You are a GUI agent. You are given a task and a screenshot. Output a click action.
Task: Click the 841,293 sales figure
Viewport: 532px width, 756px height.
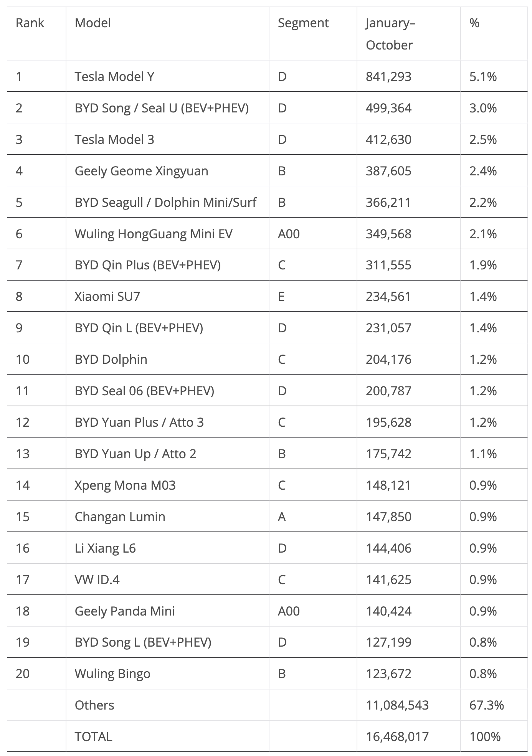tap(388, 76)
